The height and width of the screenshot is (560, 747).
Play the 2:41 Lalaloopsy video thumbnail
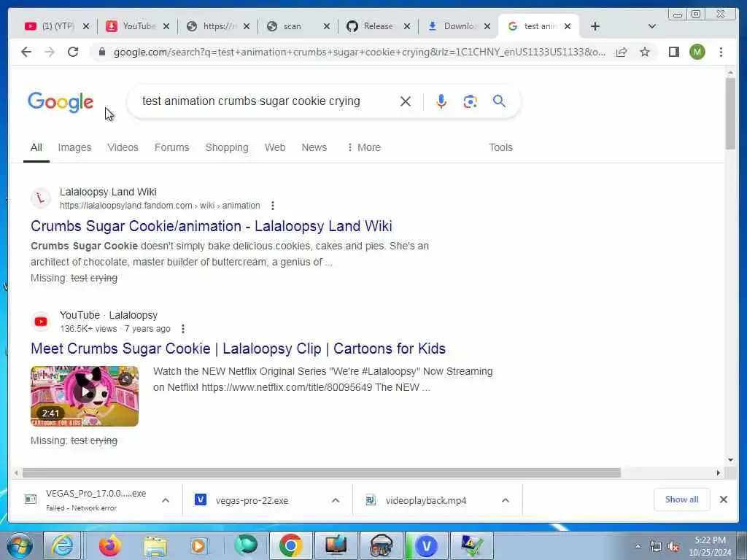click(85, 396)
